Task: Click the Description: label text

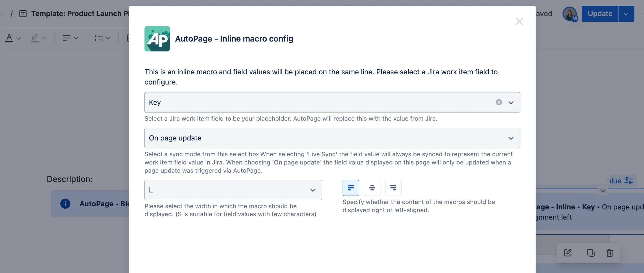Action: click(x=70, y=179)
